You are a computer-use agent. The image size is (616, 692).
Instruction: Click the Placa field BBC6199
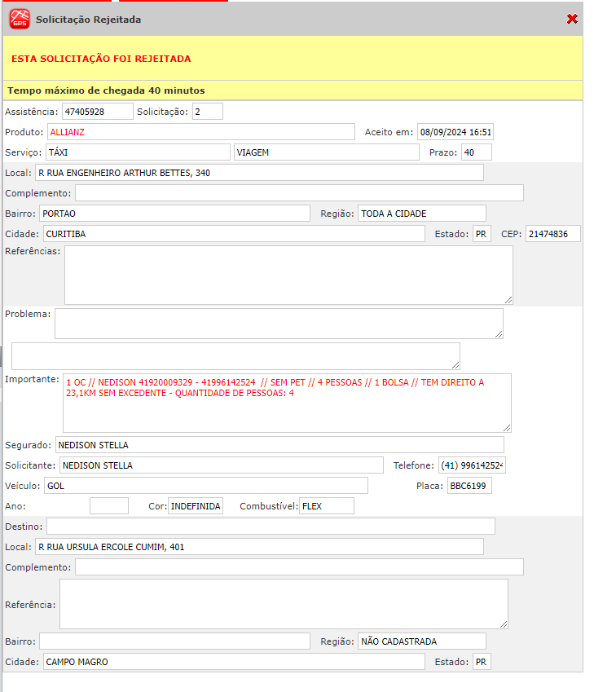tap(469, 485)
